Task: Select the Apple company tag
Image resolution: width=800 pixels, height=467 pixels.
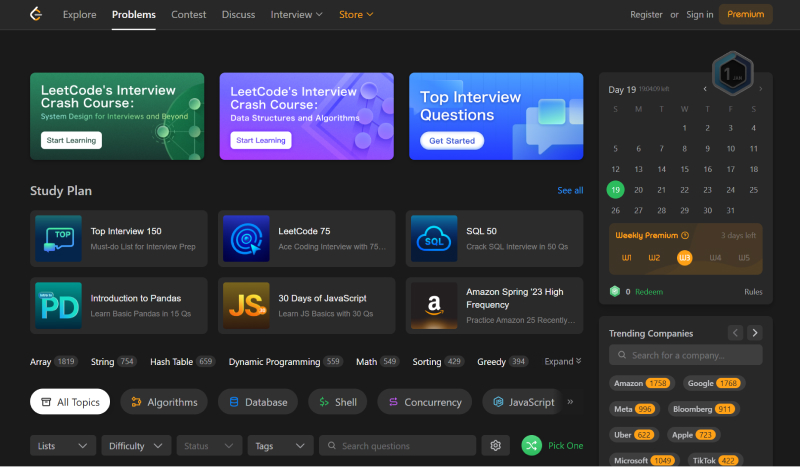Action: click(693, 435)
